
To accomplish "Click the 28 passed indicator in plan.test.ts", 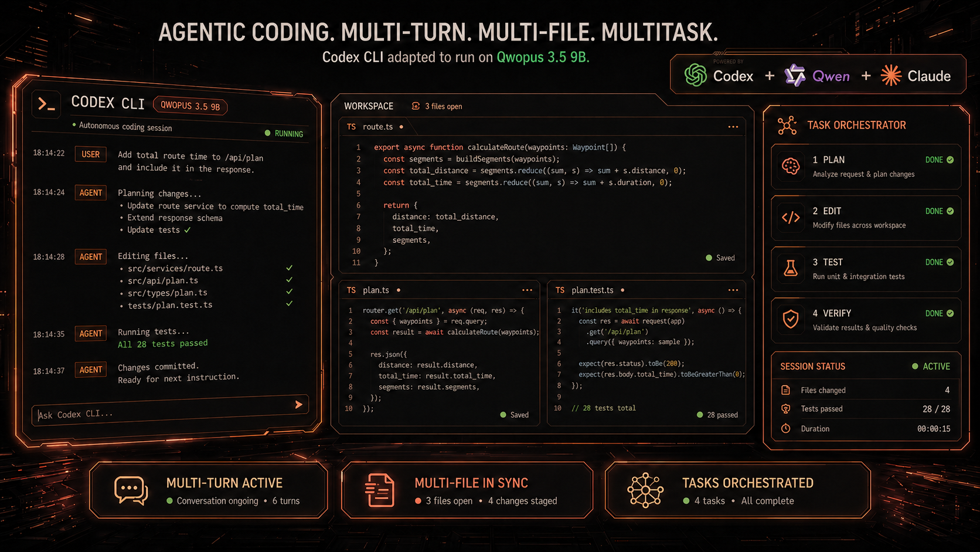I will pyautogui.click(x=717, y=415).
